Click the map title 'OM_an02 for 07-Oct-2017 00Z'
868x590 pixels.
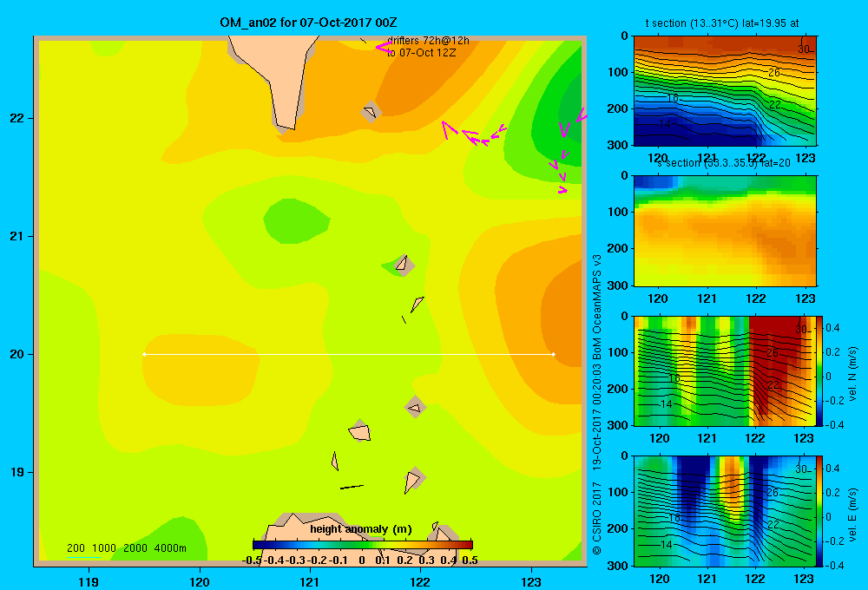tap(308, 23)
